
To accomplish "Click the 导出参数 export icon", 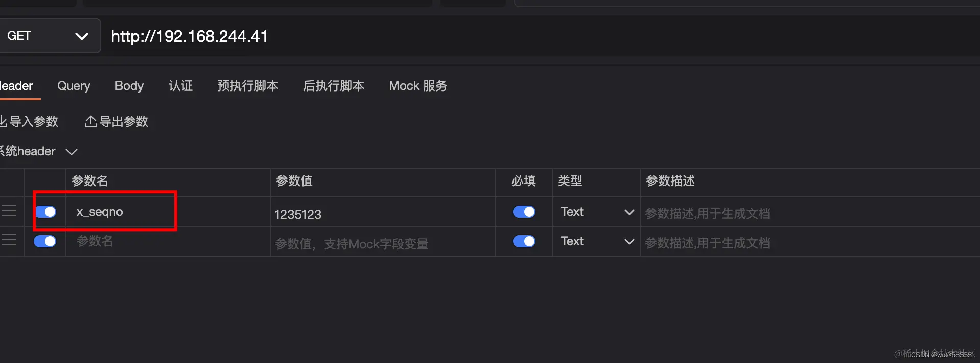I will coord(91,121).
